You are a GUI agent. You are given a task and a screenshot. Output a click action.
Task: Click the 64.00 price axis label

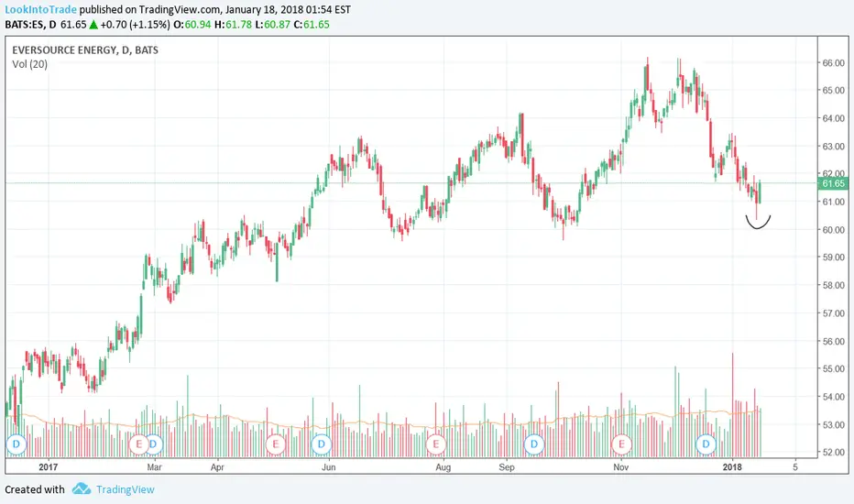pyautogui.click(x=834, y=118)
